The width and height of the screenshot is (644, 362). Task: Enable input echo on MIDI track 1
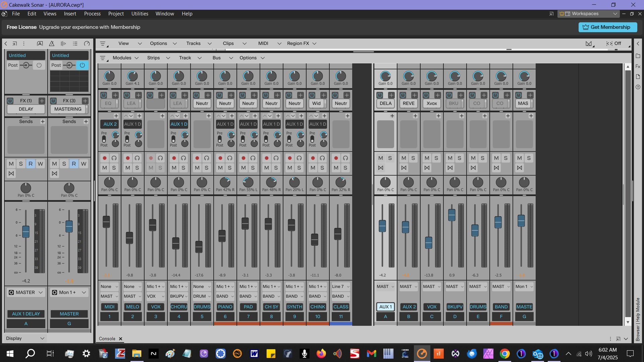click(114, 158)
